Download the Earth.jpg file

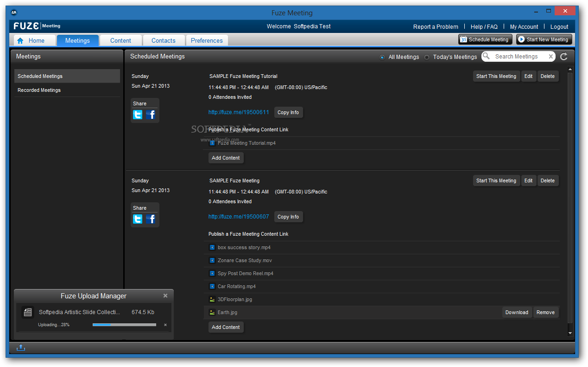(517, 312)
